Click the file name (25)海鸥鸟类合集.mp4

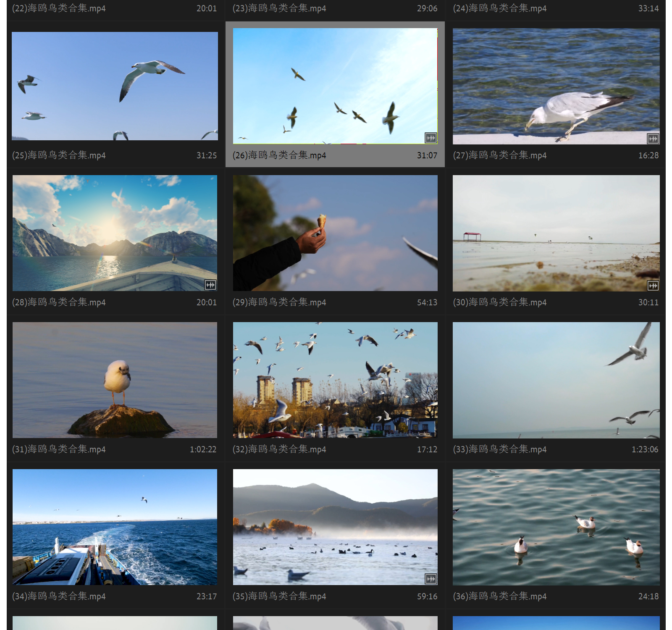pyautogui.click(x=59, y=155)
